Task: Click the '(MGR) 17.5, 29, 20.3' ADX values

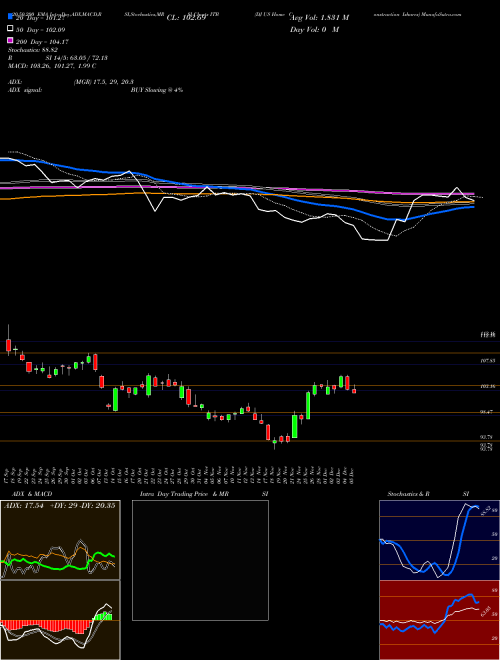Action: (x=104, y=82)
